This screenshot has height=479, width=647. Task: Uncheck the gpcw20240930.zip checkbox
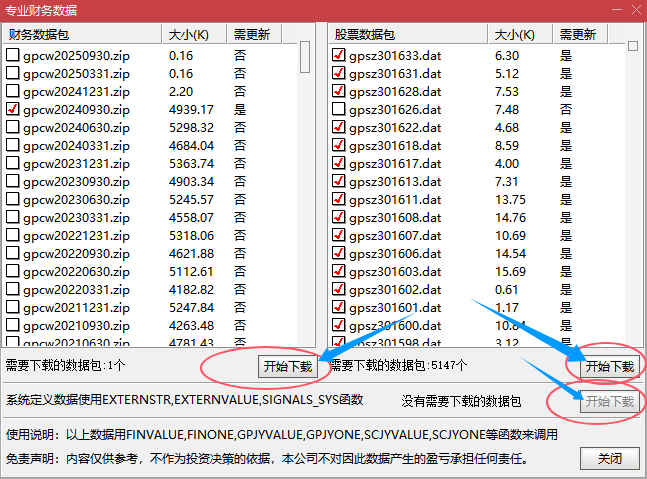tap(13, 110)
